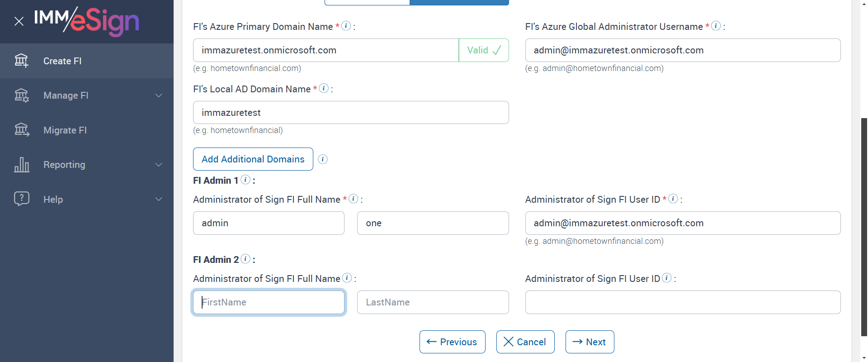Click the info icon beside FI Admin 1
Image resolution: width=868 pixels, height=362 pixels.
[245, 180]
